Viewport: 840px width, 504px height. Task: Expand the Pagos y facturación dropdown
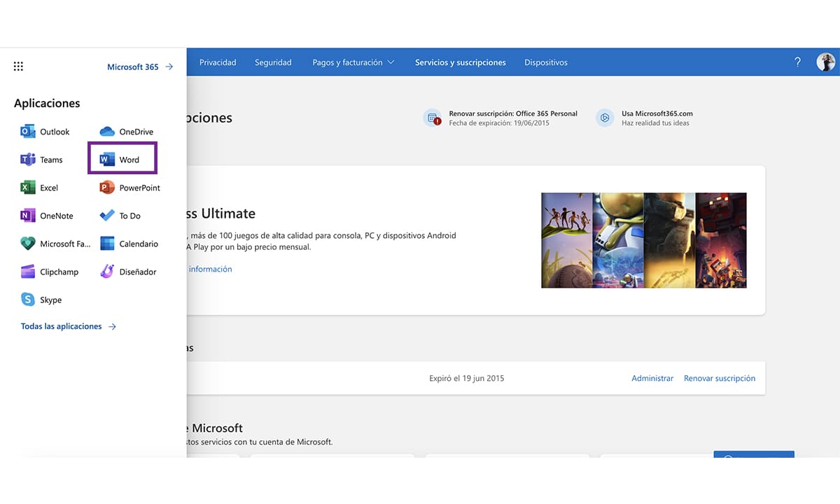click(x=353, y=62)
